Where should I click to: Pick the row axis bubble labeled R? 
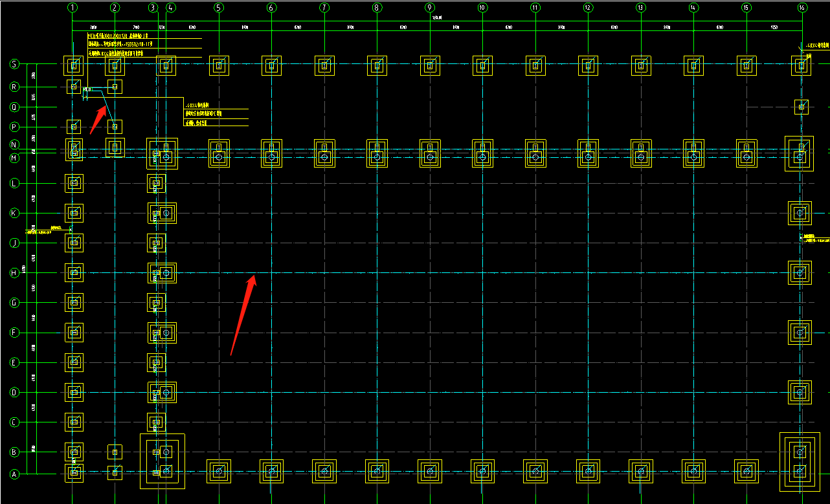14,87
